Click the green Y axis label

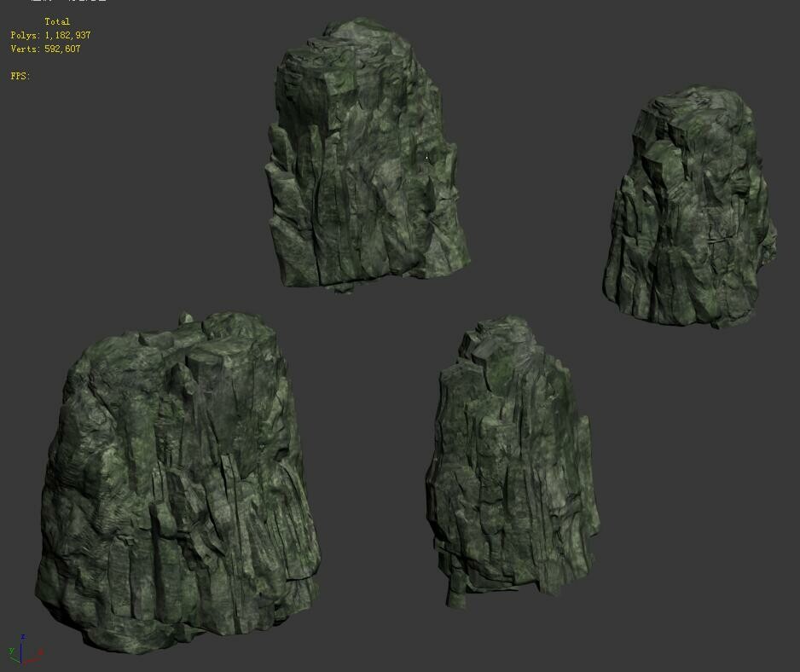pos(11,650)
